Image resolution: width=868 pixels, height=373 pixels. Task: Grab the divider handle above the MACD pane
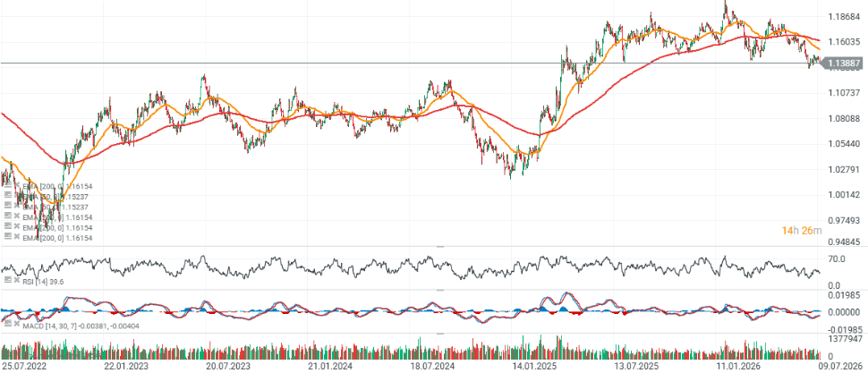point(441,290)
